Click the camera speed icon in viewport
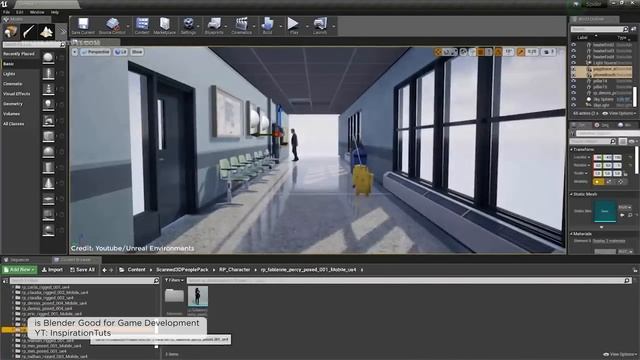 (548, 52)
